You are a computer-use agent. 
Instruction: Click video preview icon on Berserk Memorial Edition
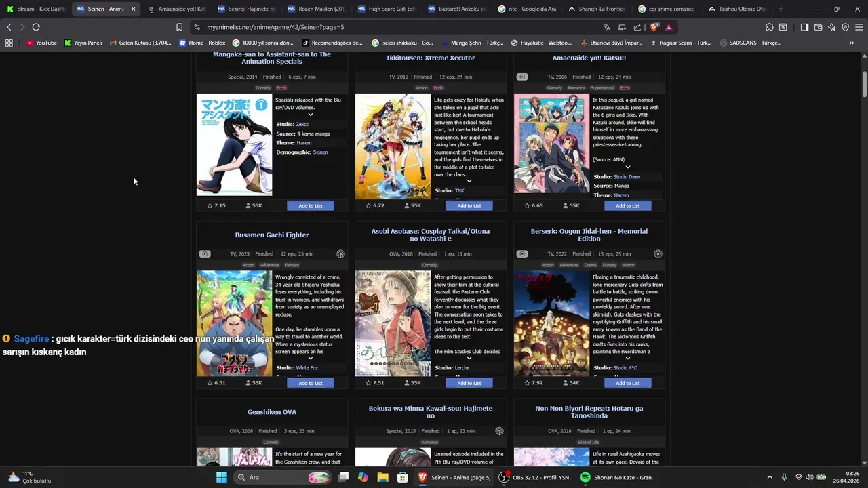click(x=522, y=254)
